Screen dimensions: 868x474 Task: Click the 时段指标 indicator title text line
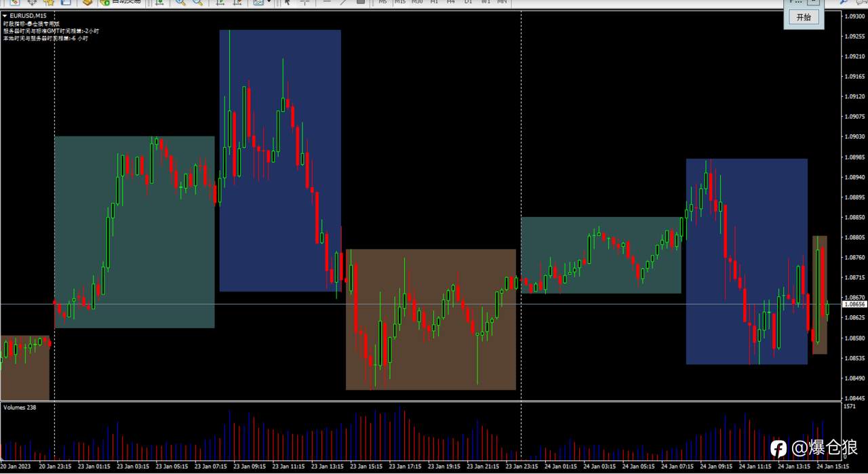[31, 23]
